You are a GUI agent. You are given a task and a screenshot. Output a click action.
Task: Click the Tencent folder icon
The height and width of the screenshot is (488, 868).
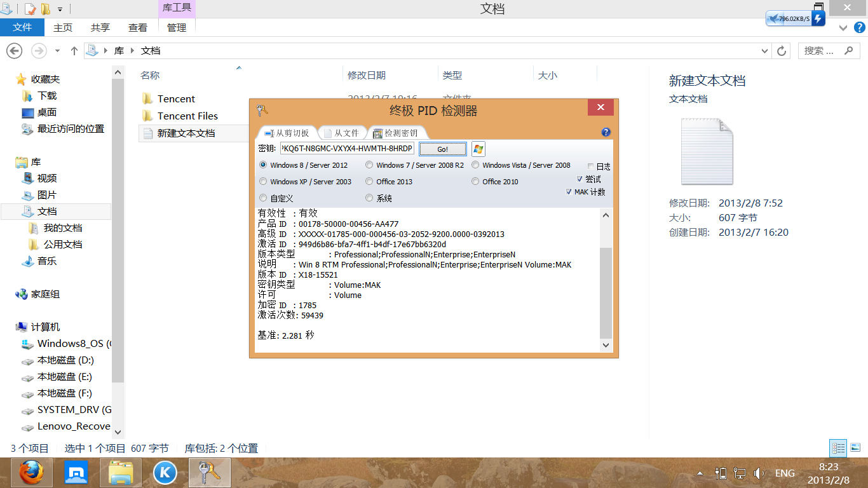[148, 98]
